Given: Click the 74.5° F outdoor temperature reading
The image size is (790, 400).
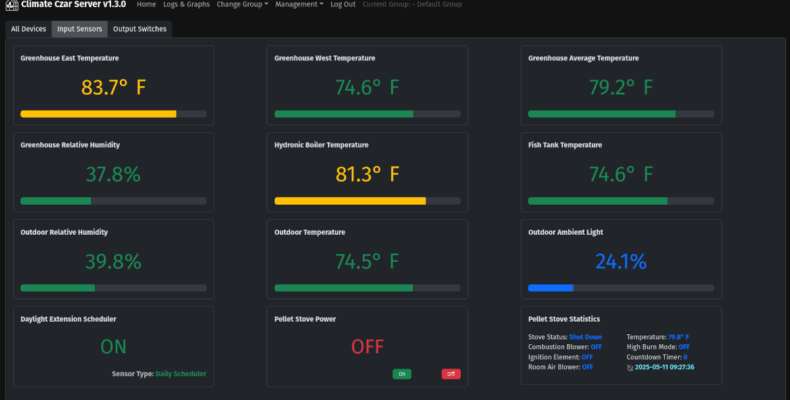Looking at the screenshot, I should (x=367, y=262).
